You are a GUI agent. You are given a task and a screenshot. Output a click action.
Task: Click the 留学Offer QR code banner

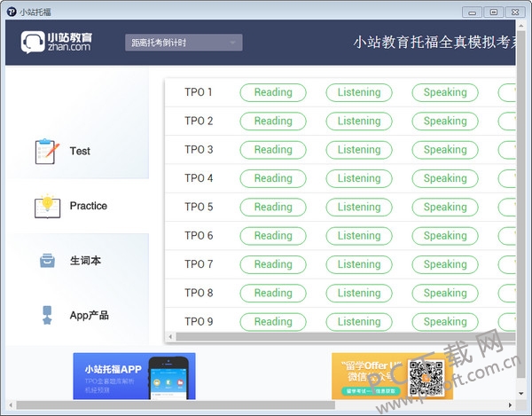click(392, 376)
